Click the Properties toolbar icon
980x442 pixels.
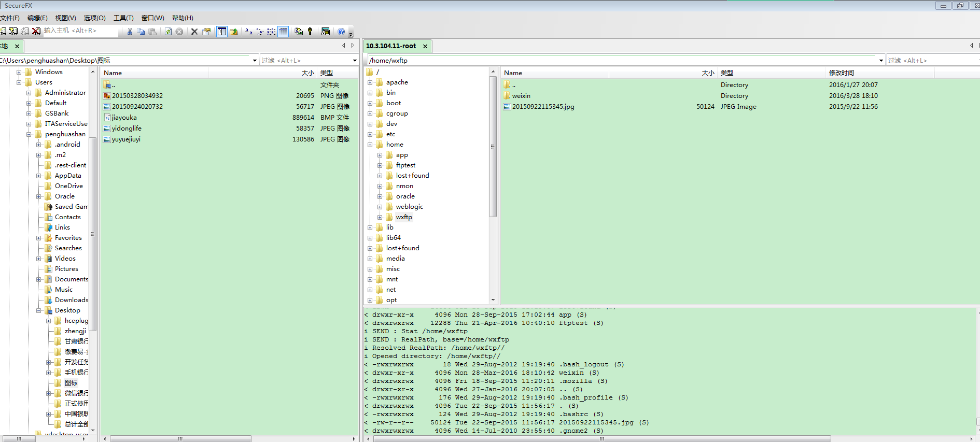206,32
